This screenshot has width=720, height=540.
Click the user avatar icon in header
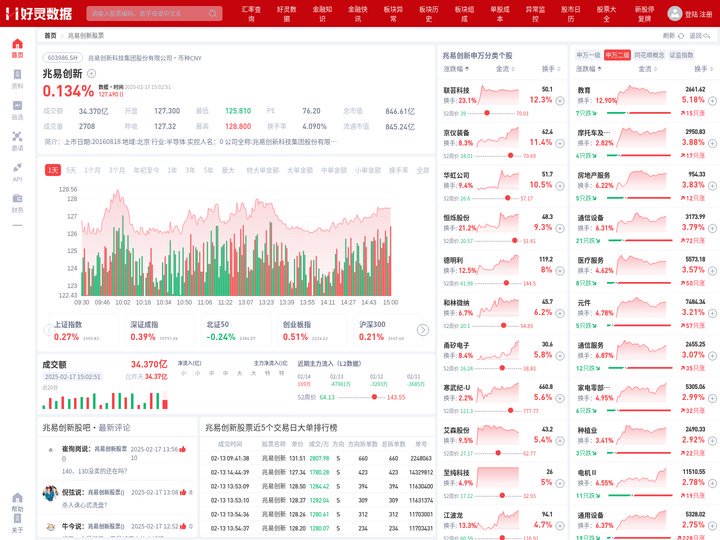675,13
